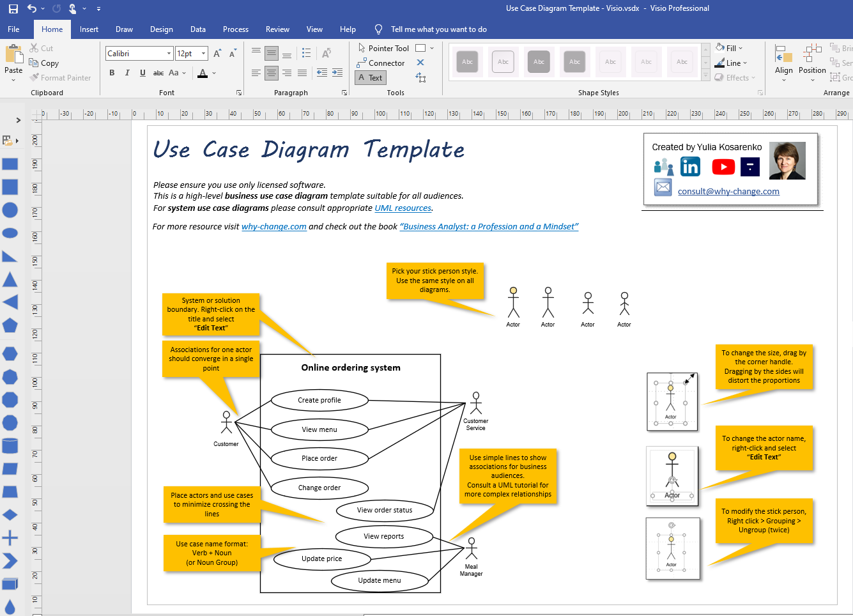Toggle Bold formatting
This screenshot has height=616, width=853.
coord(112,73)
